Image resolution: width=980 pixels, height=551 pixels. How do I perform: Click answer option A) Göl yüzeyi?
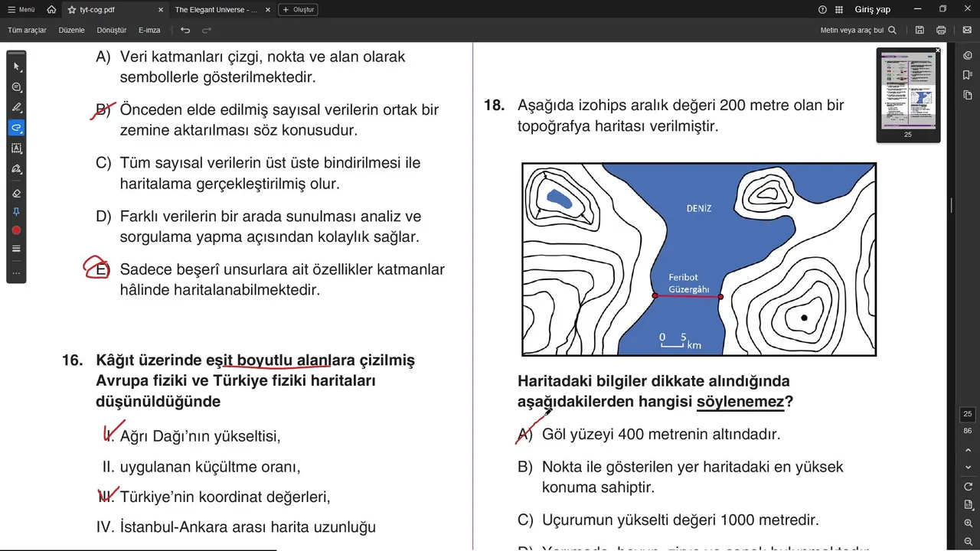[649, 434]
